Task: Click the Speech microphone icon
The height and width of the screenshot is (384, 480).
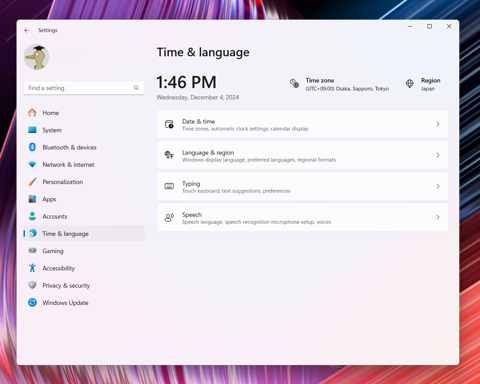Action: coord(169,218)
